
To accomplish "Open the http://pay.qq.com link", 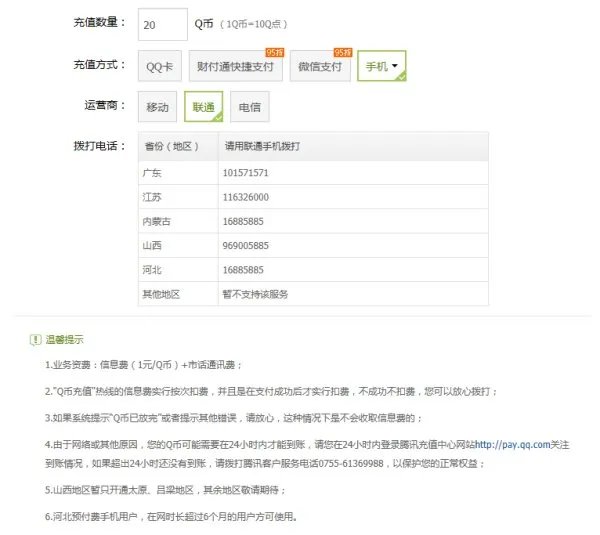I will pyautogui.click(x=513, y=445).
